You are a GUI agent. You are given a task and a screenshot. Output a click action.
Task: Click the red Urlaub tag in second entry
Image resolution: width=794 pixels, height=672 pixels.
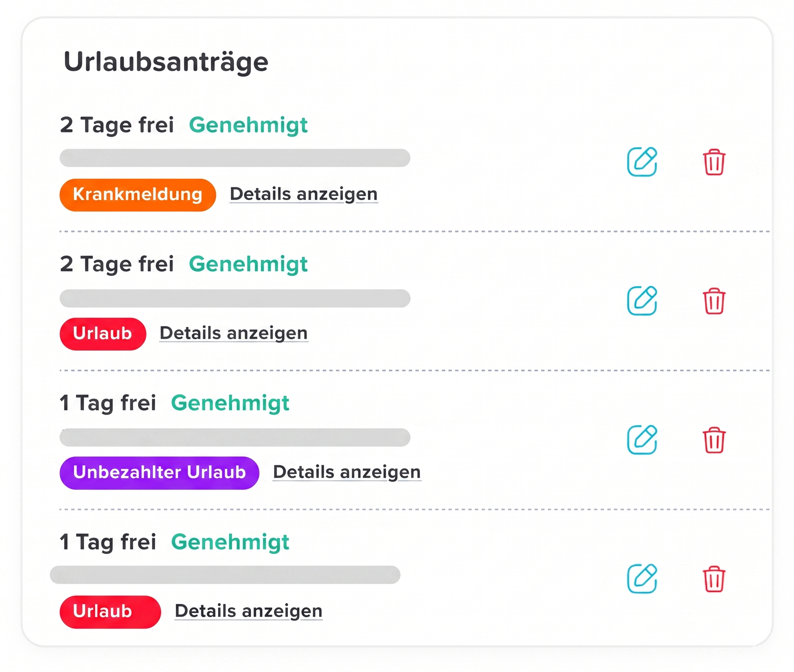pos(102,334)
